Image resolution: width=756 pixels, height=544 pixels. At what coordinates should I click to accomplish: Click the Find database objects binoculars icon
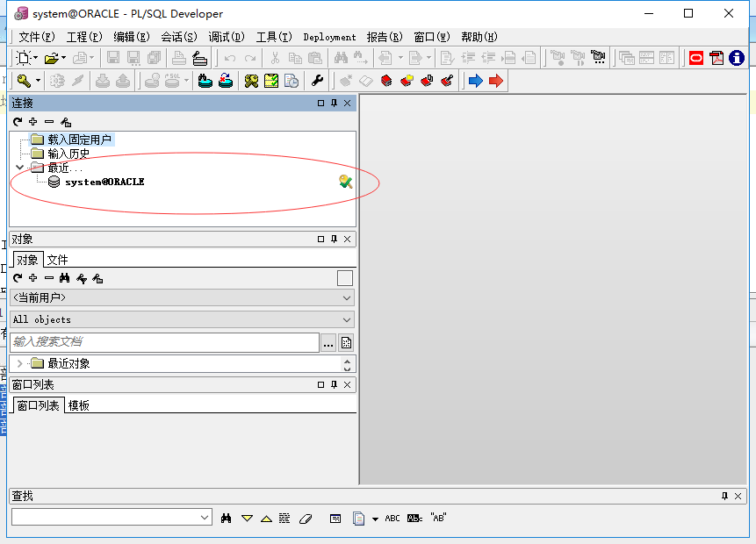tap(205, 81)
